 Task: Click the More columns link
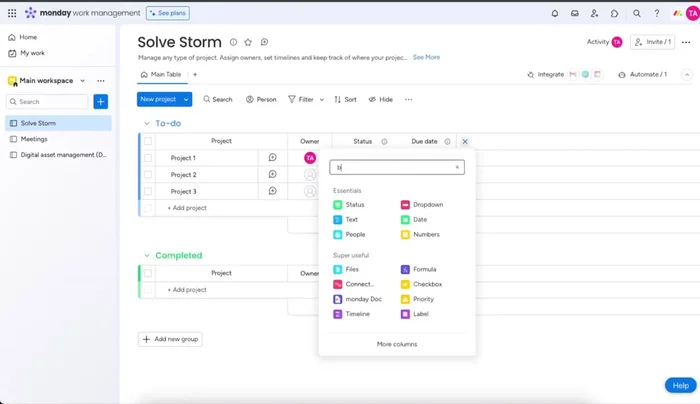point(397,344)
